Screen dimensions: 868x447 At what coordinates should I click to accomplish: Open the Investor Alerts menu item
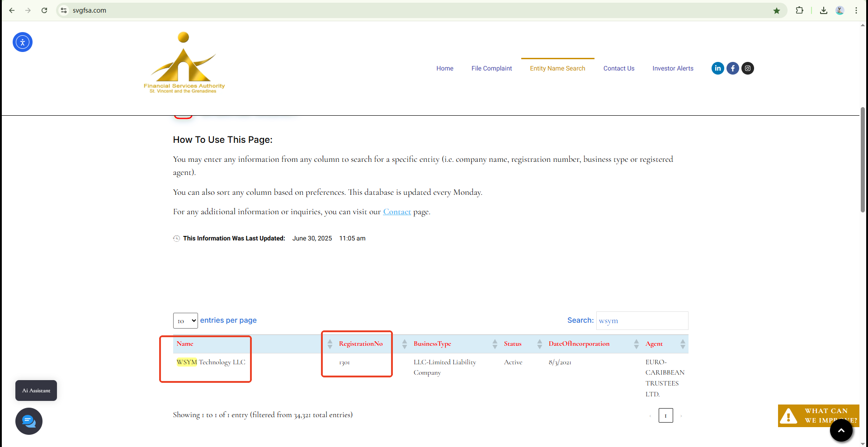[673, 68]
